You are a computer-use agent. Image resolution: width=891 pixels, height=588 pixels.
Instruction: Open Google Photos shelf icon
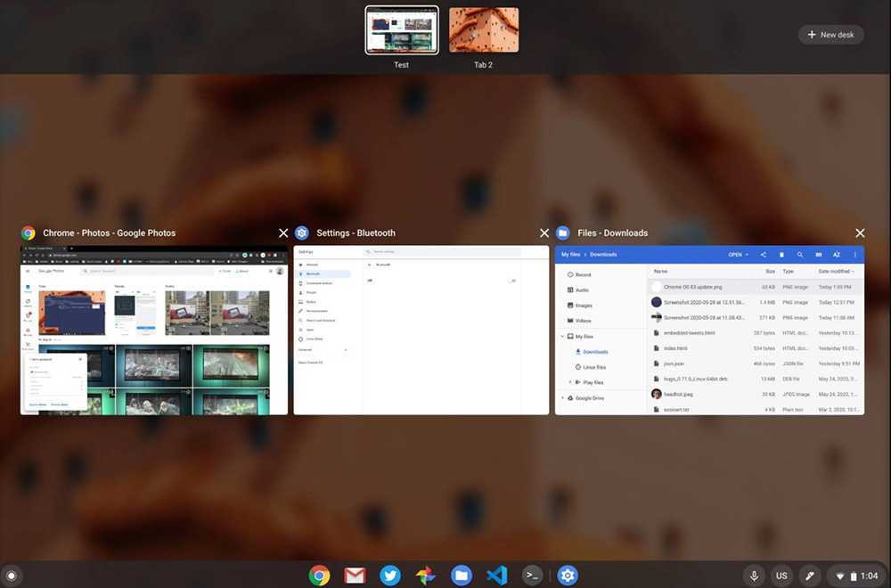point(426,576)
